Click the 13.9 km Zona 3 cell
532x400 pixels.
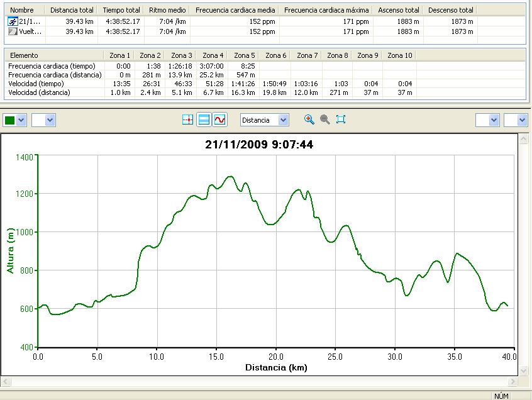(x=180, y=75)
